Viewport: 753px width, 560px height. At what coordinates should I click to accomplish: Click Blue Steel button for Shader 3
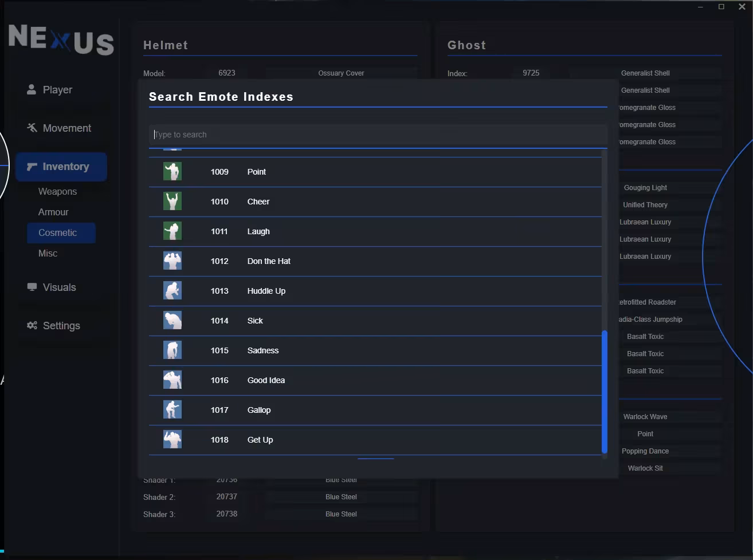[x=341, y=514]
